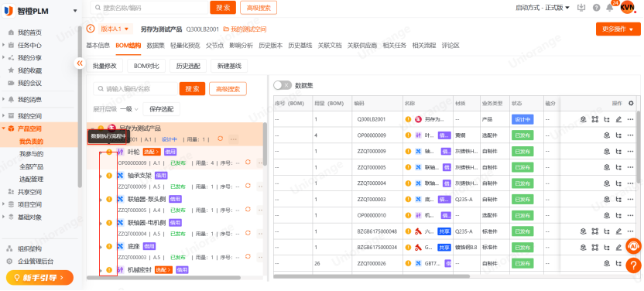Click the layers icon in row ZZQT000003
Image resolution: width=644 pixels, height=291 pixels.
coord(607,200)
